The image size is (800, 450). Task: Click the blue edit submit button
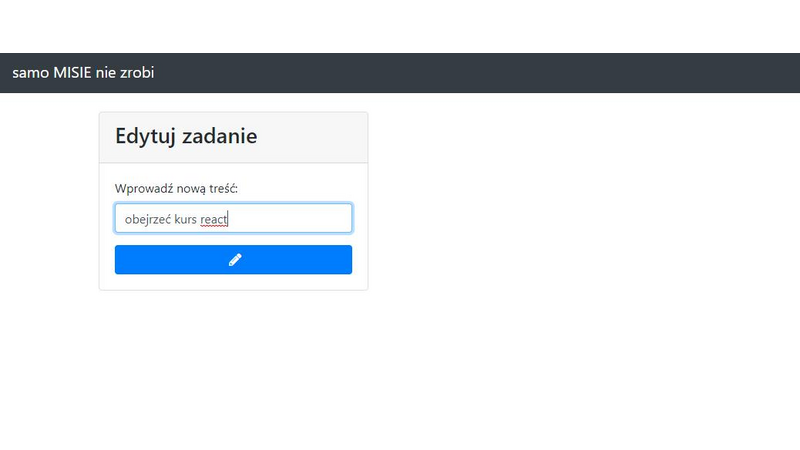click(233, 260)
